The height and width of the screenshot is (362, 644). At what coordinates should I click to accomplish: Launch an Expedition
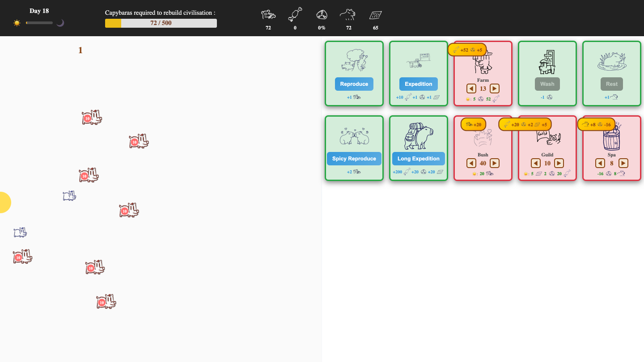tap(418, 84)
